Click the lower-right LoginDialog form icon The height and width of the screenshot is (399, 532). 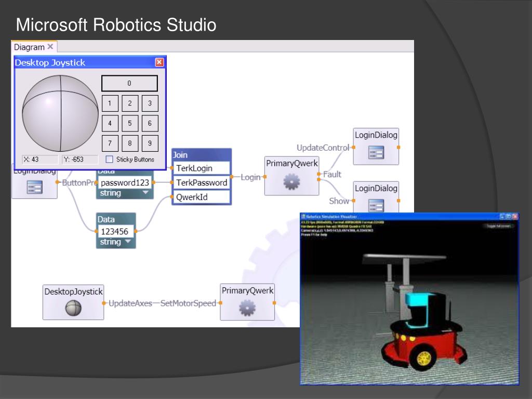click(x=376, y=205)
